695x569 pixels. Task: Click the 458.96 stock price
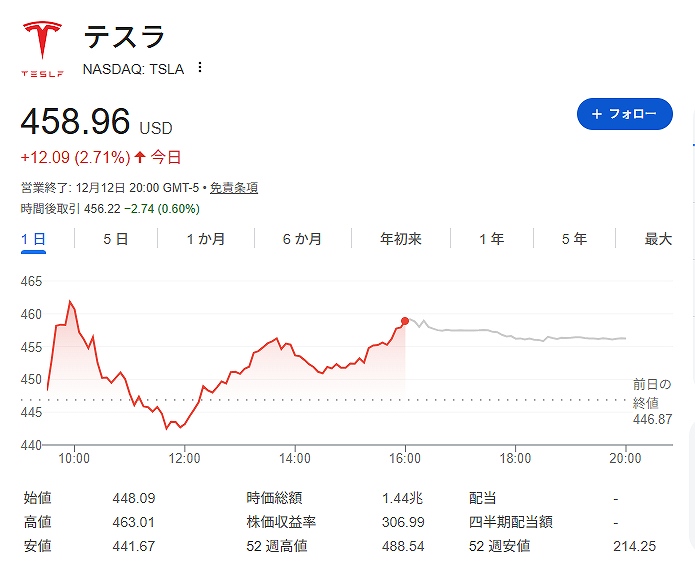tap(76, 122)
